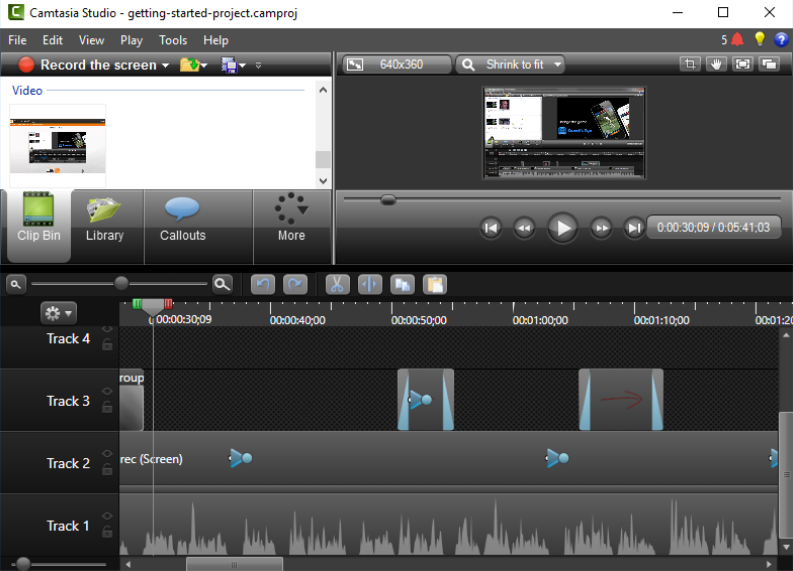This screenshot has height=571, width=793.
Task: Click the red Record the screen button
Action: coord(26,65)
